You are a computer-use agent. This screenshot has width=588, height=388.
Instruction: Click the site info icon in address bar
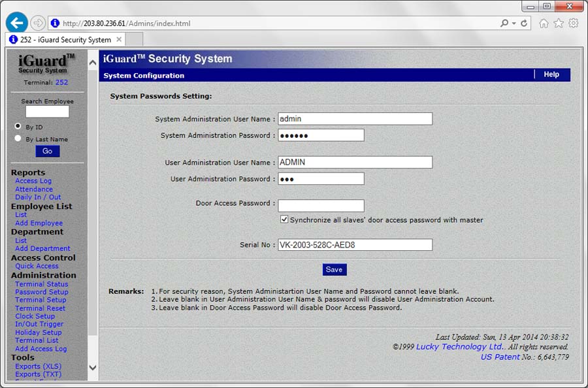pyautogui.click(x=55, y=24)
